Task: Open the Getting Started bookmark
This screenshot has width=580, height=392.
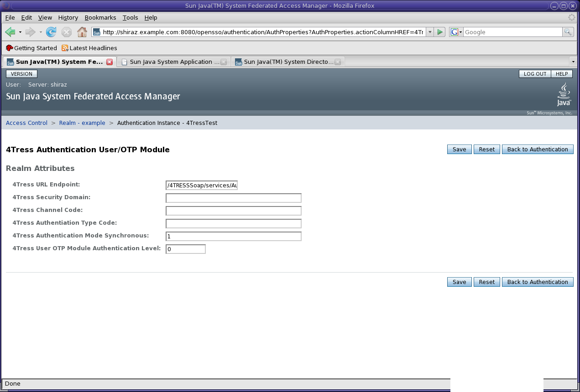Action: pos(31,48)
